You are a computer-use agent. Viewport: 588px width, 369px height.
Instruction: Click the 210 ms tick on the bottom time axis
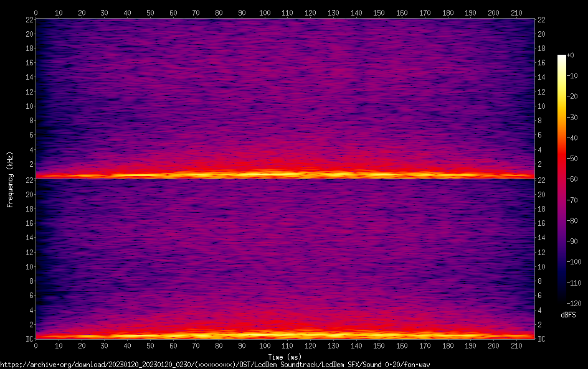coord(516,345)
